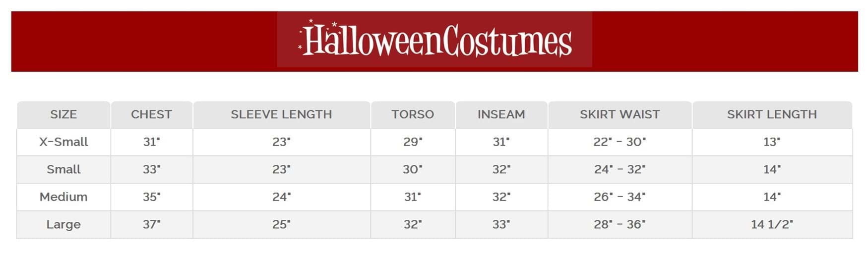Viewport: 868px width, 255px height.
Task: Click the 37" chest value for Large
Action: (x=151, y=224)
